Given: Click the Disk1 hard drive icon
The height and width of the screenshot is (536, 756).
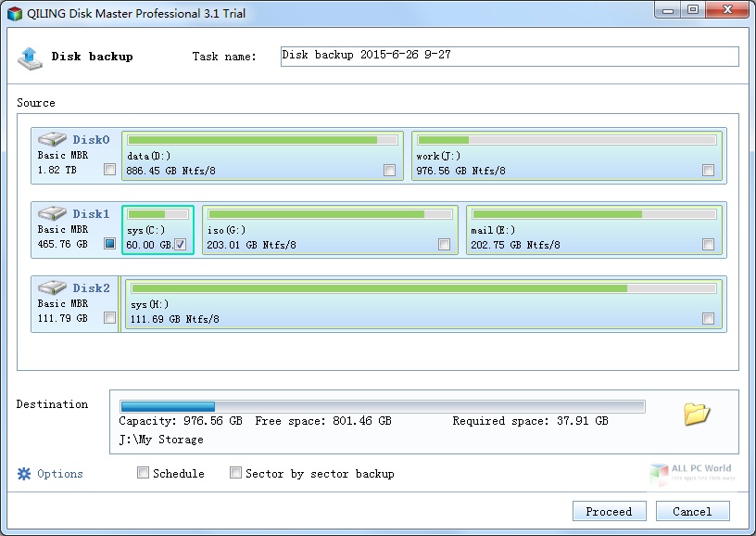Looking at the screenshot, I should 52,213.
